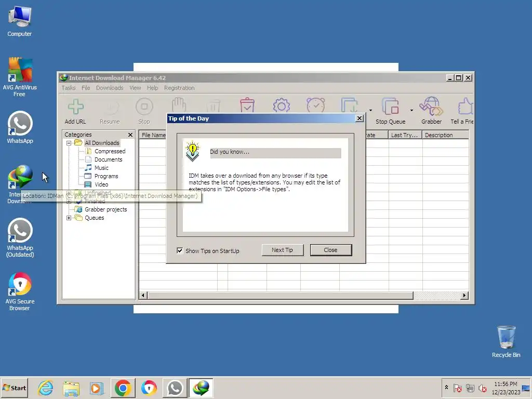This screenshot has height=399, width=532.
Task: Open the View menu
Action: [135, 88]
